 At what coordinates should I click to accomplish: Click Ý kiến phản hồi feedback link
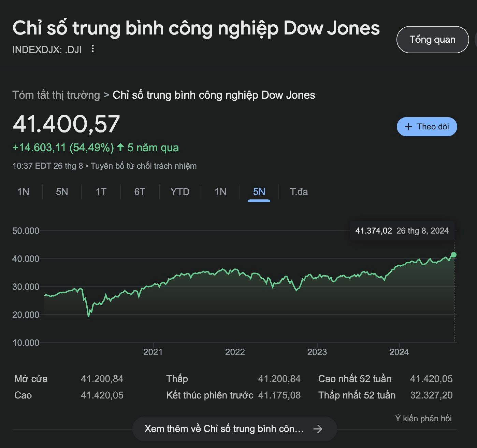click(x=423, y=418)
